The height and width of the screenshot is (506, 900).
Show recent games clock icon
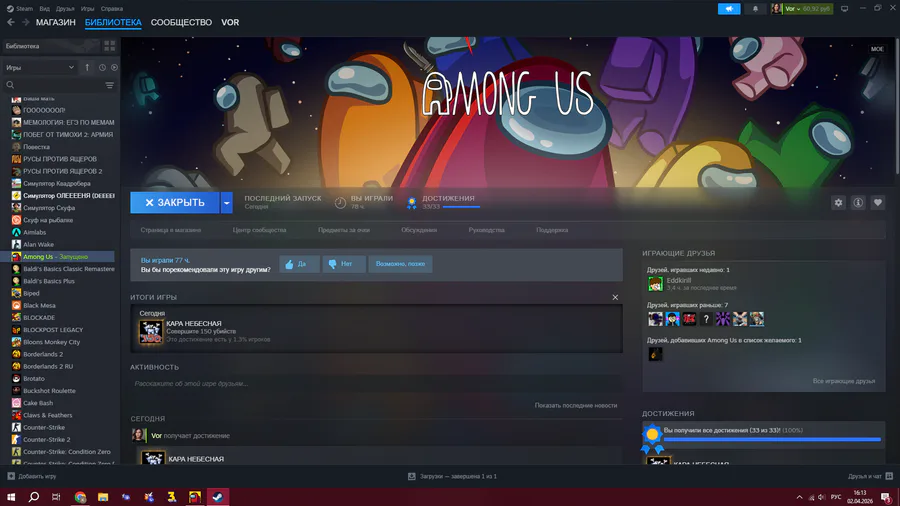pos(102,67)
